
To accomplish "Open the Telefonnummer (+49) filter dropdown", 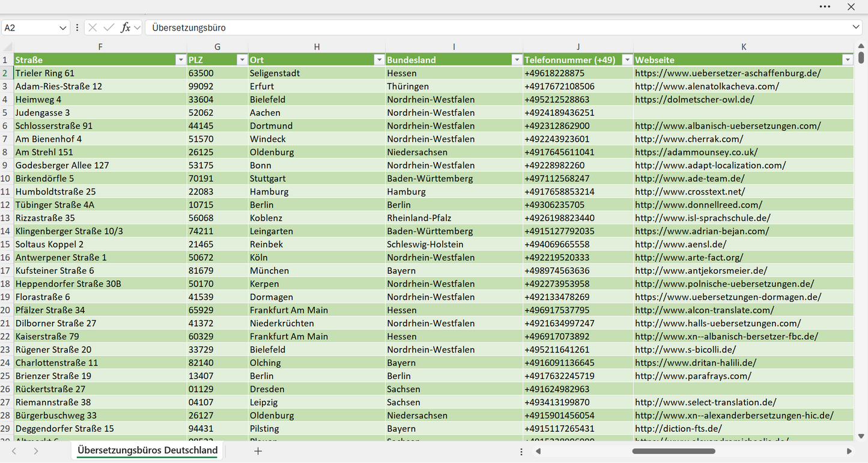I will click(627, 60).
